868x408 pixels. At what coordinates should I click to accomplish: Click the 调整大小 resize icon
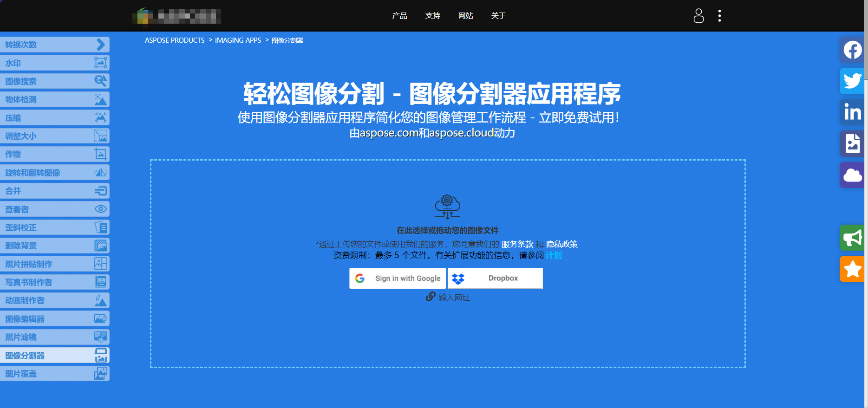click(x=101, y=136)
